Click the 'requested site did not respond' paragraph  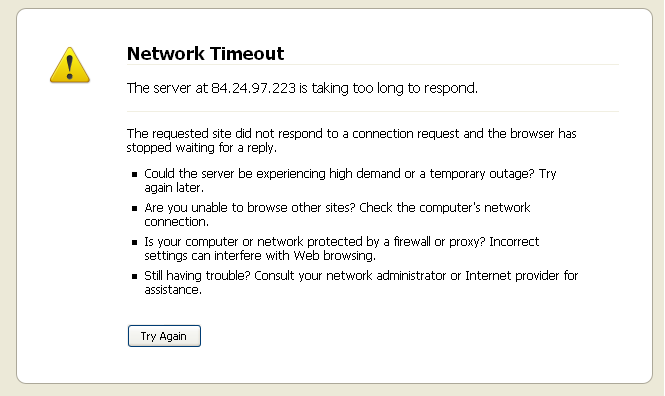pos(352,140)
